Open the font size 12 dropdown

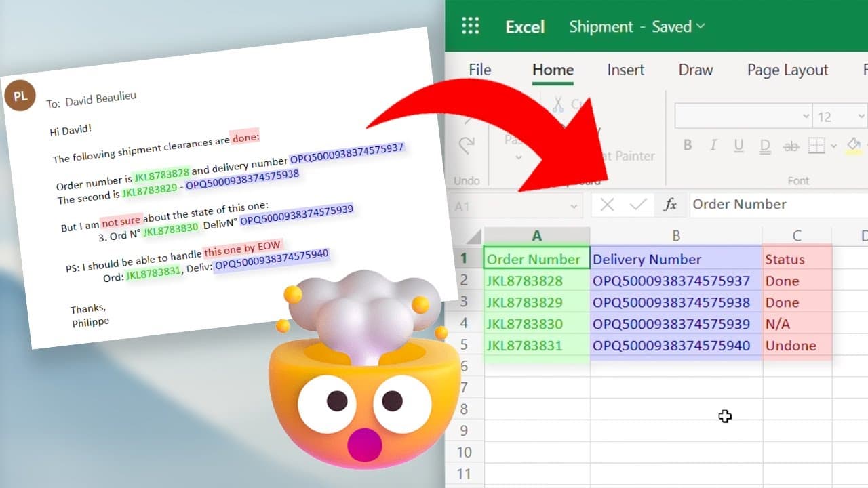(x=862, y=116)
